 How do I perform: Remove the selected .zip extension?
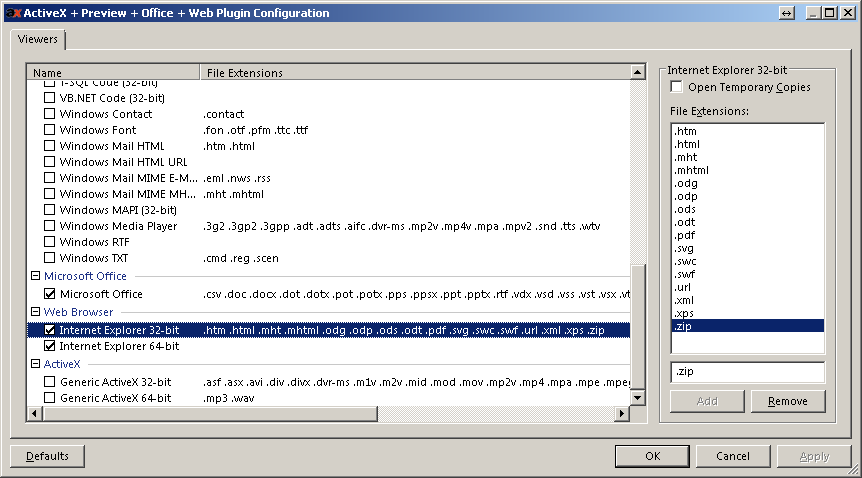[788, 401]
